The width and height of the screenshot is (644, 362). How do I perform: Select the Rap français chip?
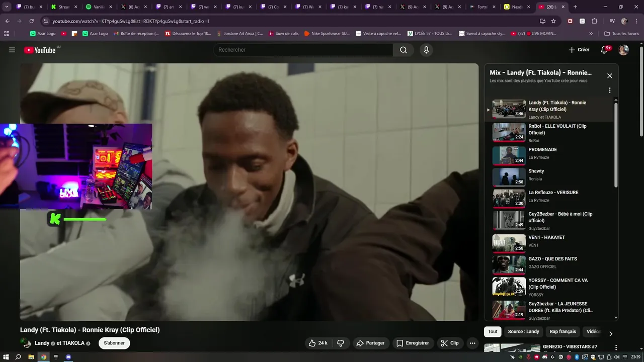tap(562, 332)
